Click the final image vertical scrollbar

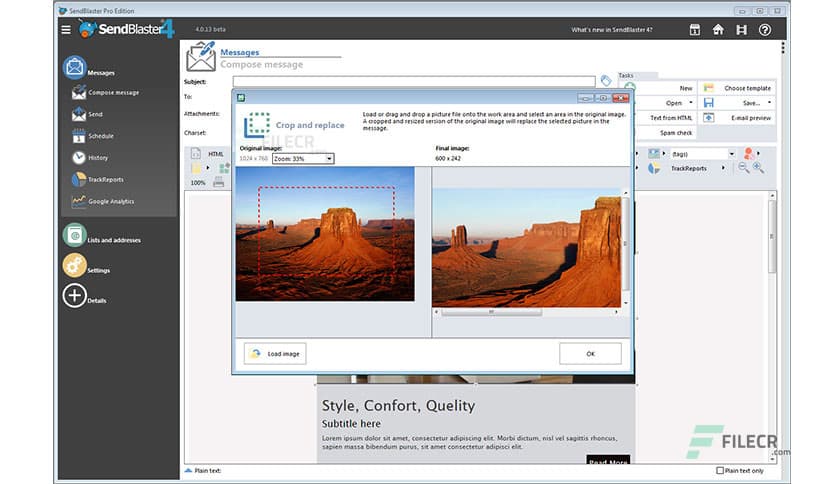click(626, 248)
